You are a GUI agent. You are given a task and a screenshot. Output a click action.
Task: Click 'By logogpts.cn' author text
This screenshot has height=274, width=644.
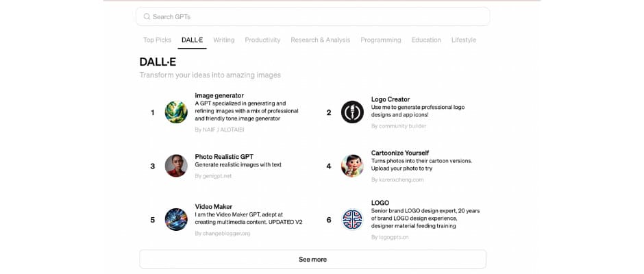(x=390, y=237)
